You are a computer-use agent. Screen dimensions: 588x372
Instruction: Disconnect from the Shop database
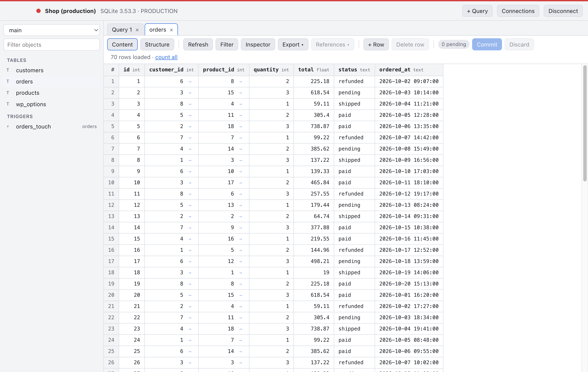pos(563,11)
